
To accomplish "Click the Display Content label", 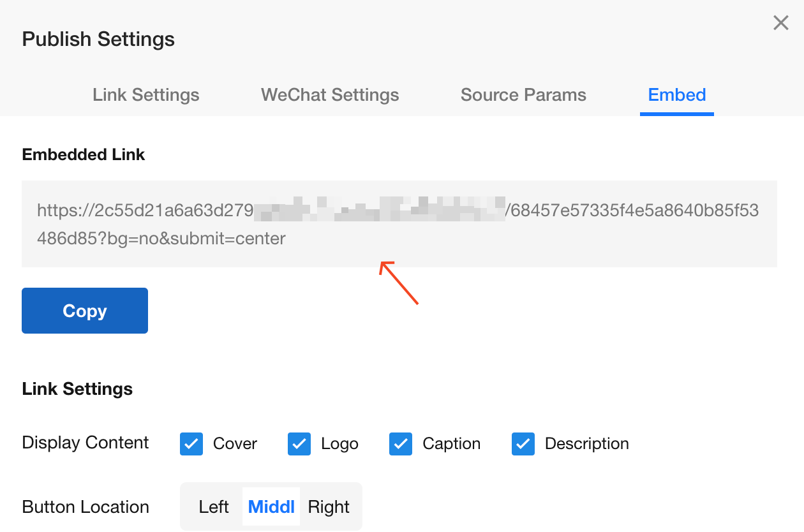I will (x=86, y=443).
